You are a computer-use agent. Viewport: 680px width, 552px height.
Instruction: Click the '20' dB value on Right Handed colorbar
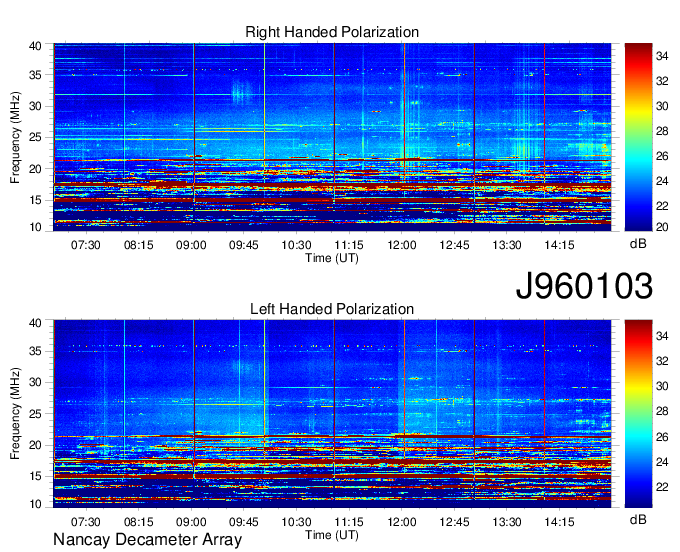point(662,227)
